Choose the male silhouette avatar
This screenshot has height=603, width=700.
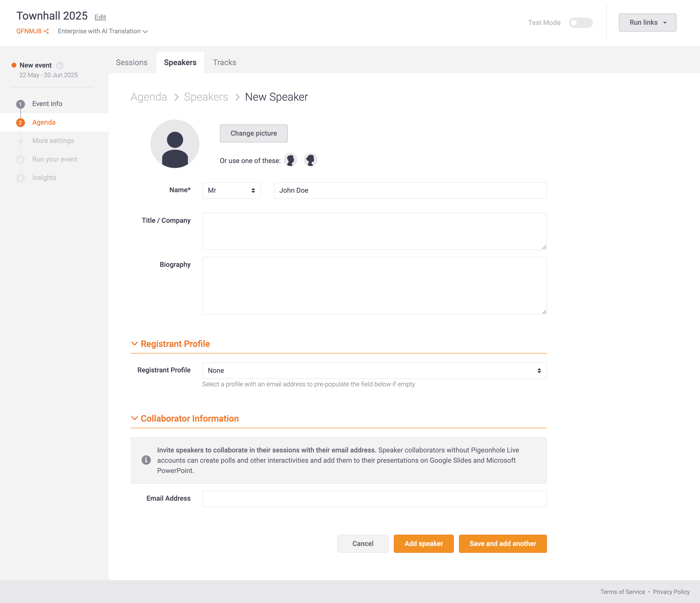pos(290,160)
